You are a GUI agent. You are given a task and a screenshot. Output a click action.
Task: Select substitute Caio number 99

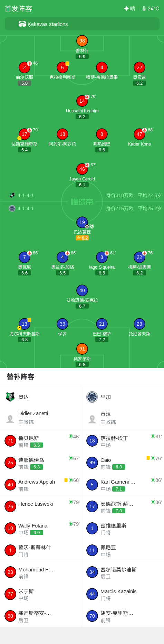pos(123,463)
